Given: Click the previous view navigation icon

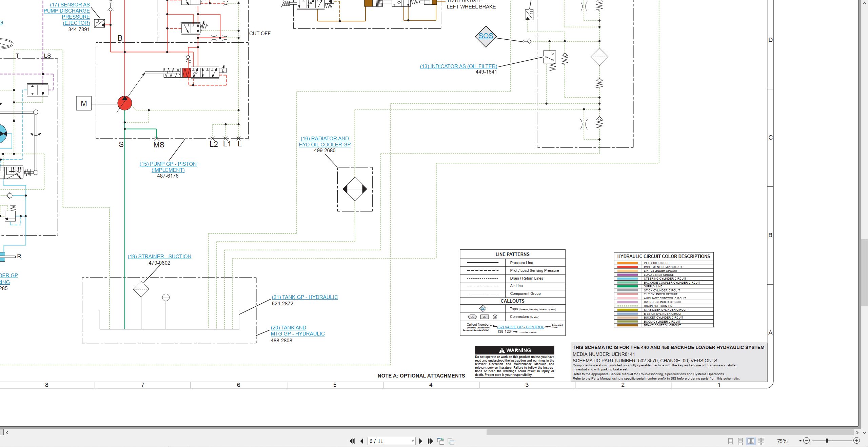Looking at the screenshot, I should tap(441, 441).
